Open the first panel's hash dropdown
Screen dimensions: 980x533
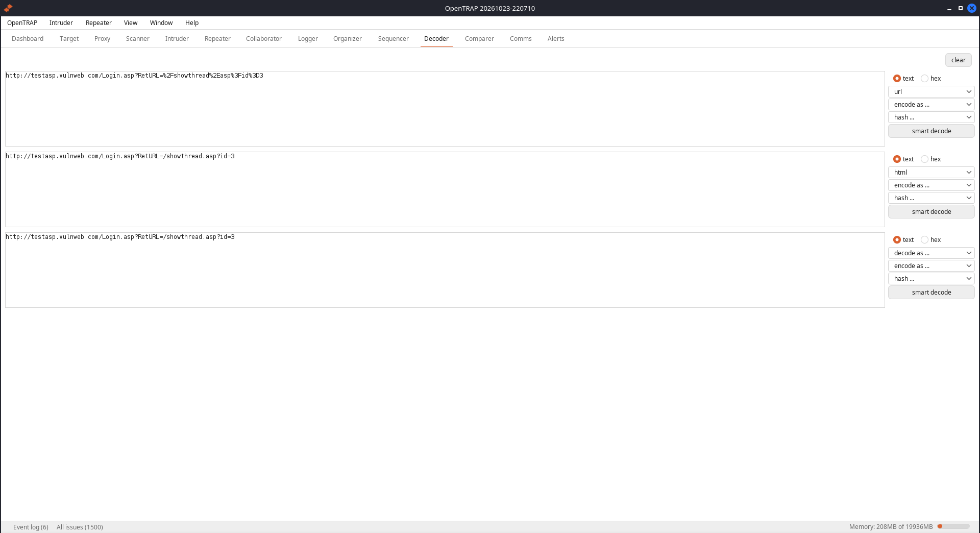pyautogui.click(x=931, y=117)
